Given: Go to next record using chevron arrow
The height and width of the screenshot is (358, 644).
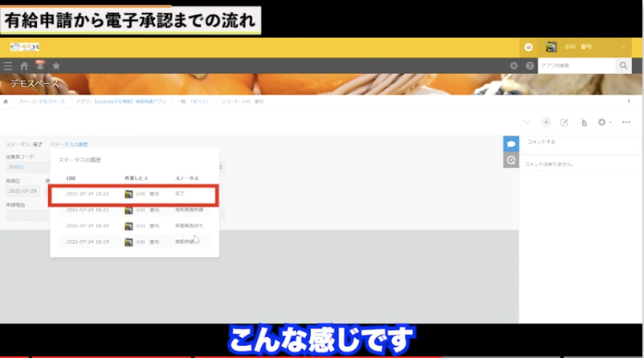Looking at the screenshot, I should click(x=527, y=123).
